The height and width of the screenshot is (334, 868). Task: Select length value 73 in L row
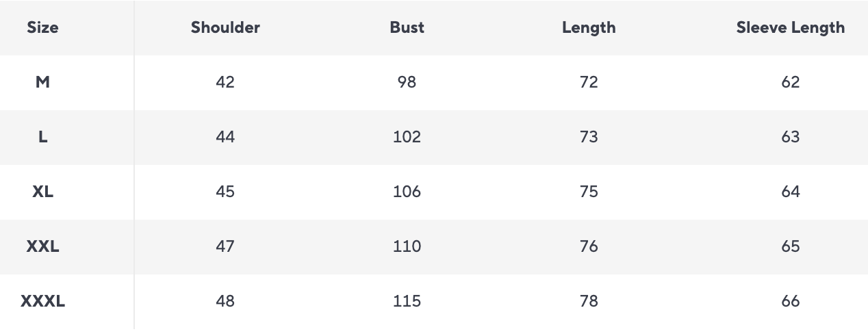pos(589,137)
